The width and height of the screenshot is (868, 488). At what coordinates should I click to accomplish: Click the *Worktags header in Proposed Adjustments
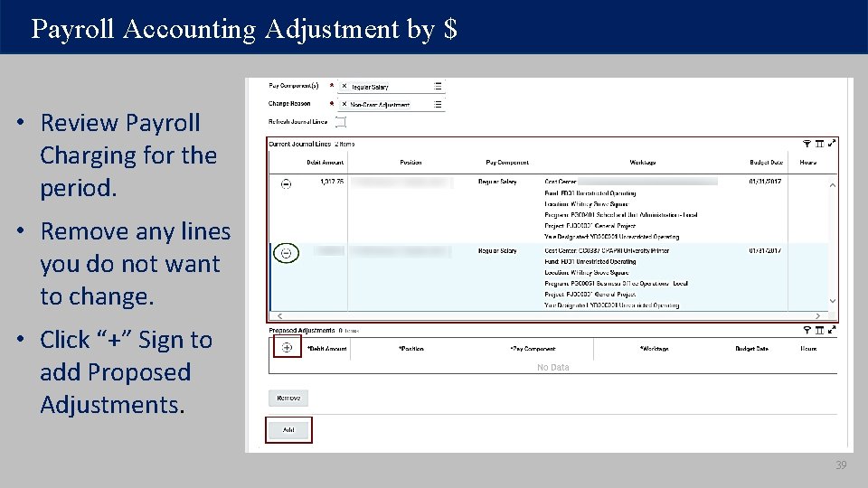tap(655, 349)
